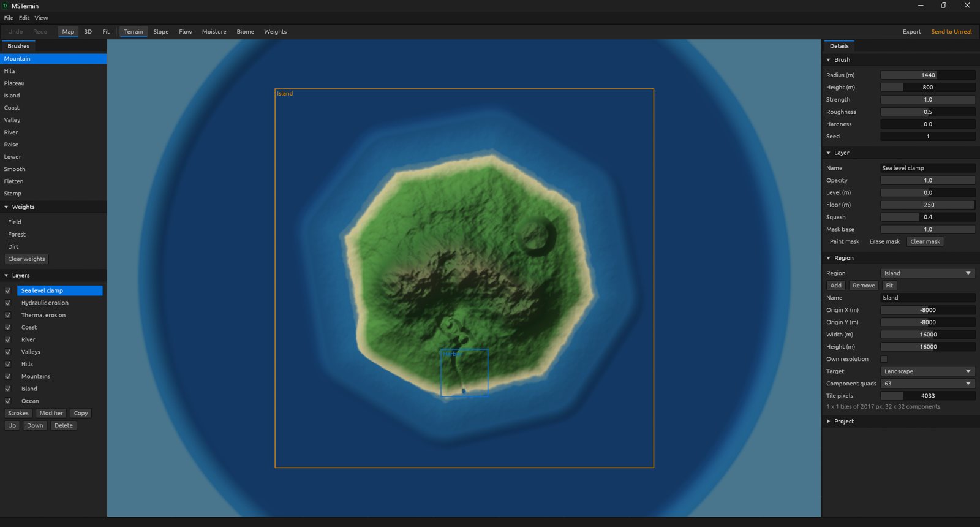Screen dimensions: 980x527
Task: Click the MSTerrain app icon in title bar
Action: (x=6, y=6)
